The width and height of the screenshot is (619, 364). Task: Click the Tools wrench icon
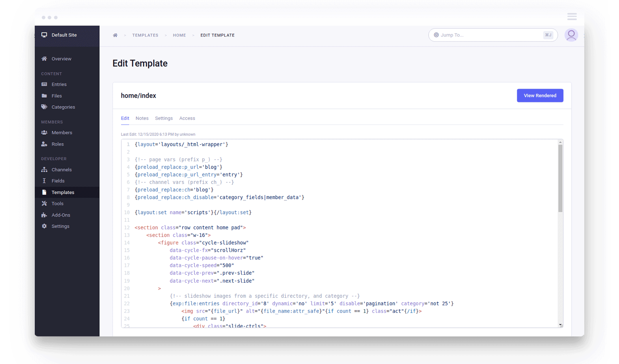44,204
